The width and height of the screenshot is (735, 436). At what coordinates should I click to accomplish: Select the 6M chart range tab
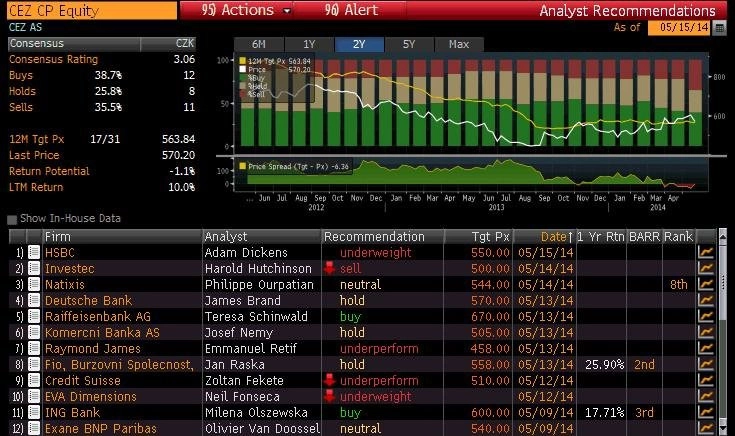(x=259, y=45)
